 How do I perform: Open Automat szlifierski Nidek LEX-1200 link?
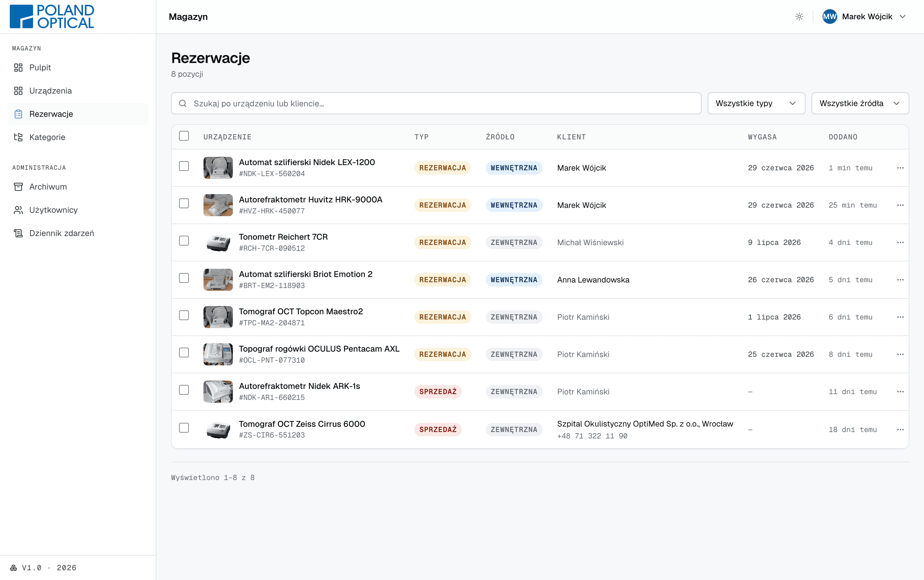[306, 162]
